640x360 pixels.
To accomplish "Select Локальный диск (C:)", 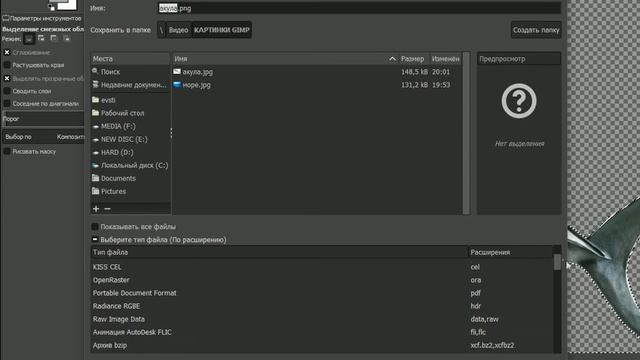I will (130, 165).
